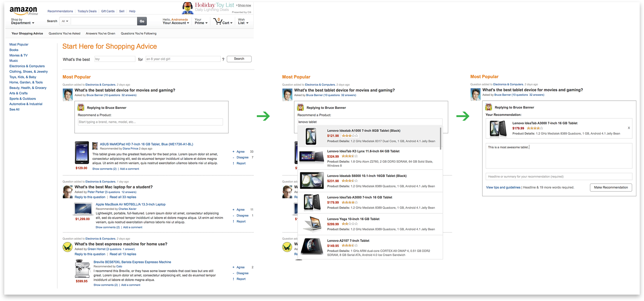This screenshot has width=644, height=301.
Task: Select Lenovo Ideatab A1000 7-Inch 8GB suggestion
Action: (x=368, y=136)
